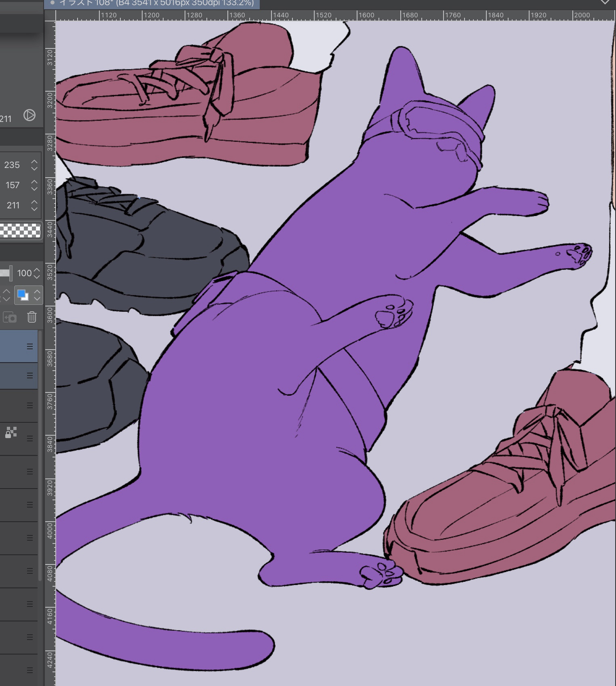
Task: Click the circular play icon near 211
Action: click(x=29, y=115)
